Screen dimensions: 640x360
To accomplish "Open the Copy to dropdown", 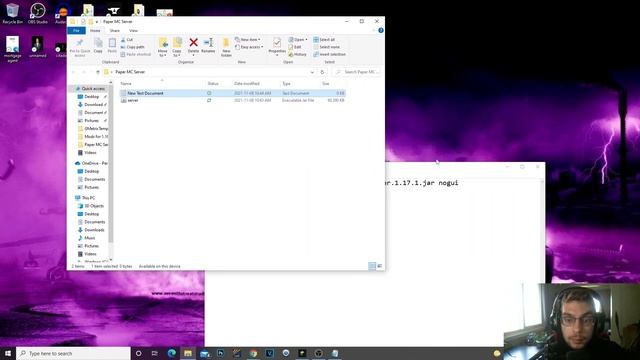I will [177, 47].
